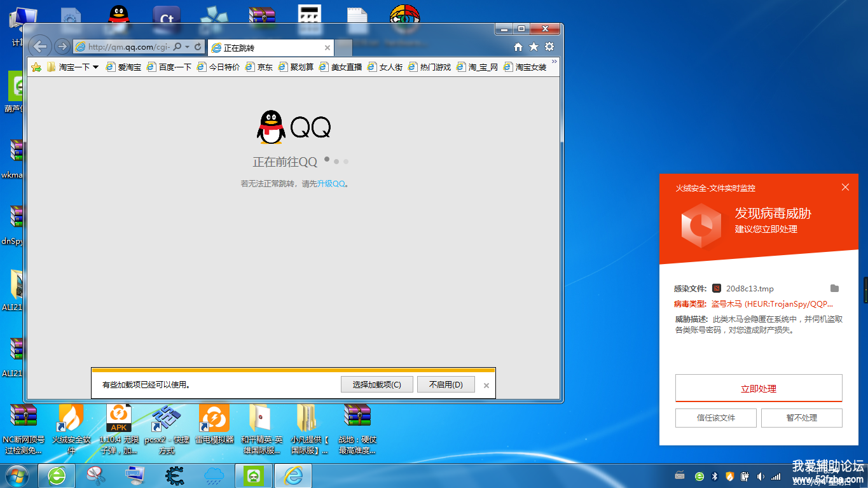Open the favorites star icon in IE

[x=534, y=47]
